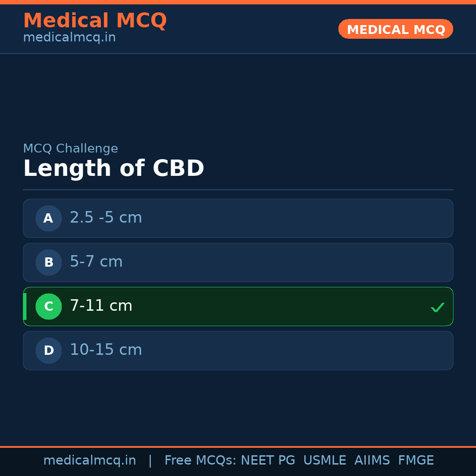Choose the "5-7 cm" answer text
476x476 pixels.
tap(96, 262)
